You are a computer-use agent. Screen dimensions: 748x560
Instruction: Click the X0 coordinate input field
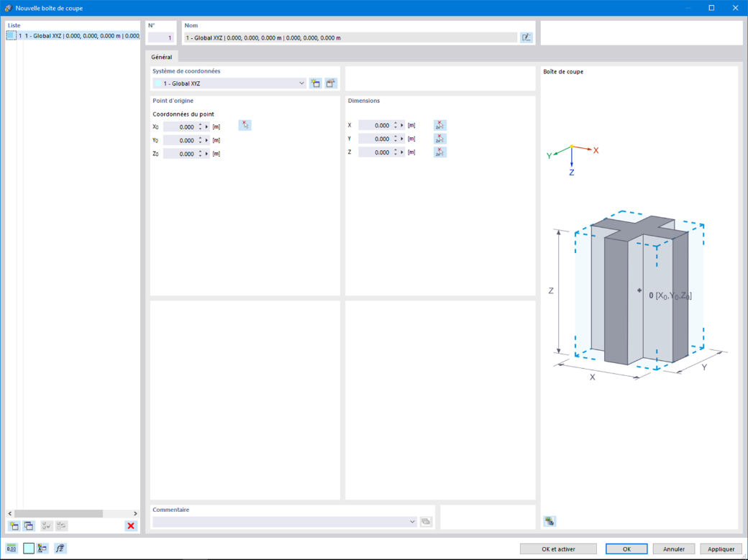[x=181, y=127]
